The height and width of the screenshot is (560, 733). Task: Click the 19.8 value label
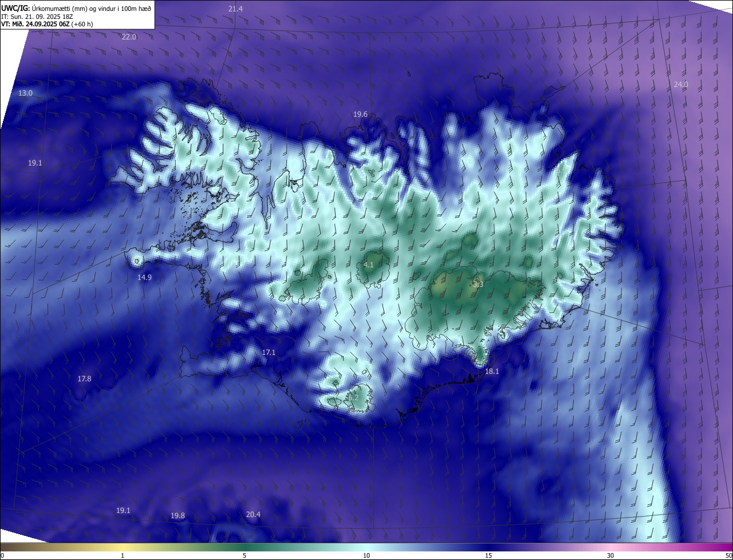tap(178, 515)
